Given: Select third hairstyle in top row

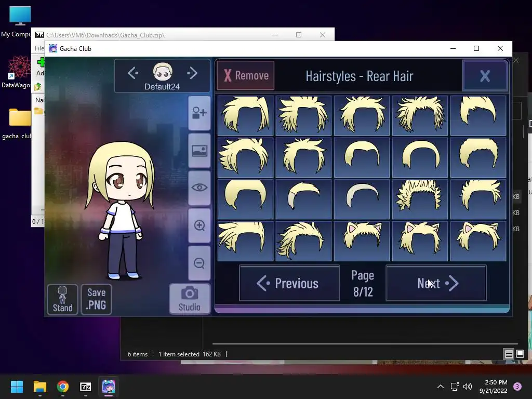Looking at the screenshot, I should (362, 115).
